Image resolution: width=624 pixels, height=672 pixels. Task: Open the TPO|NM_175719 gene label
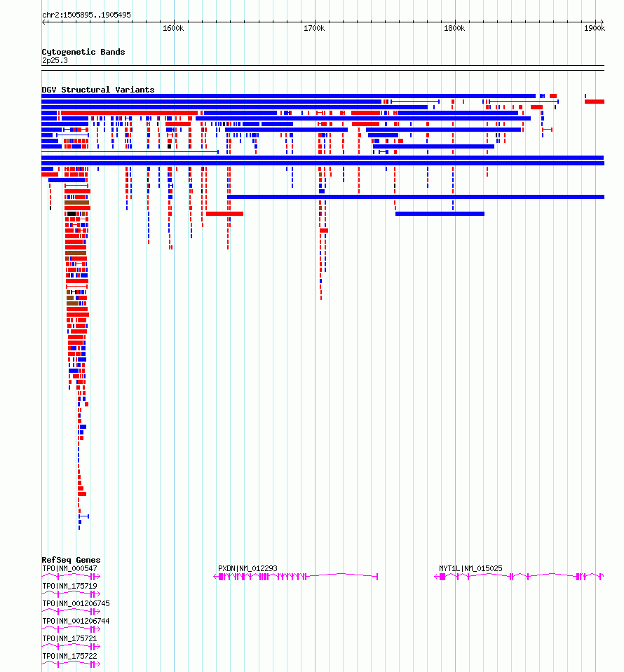point(69,586)
